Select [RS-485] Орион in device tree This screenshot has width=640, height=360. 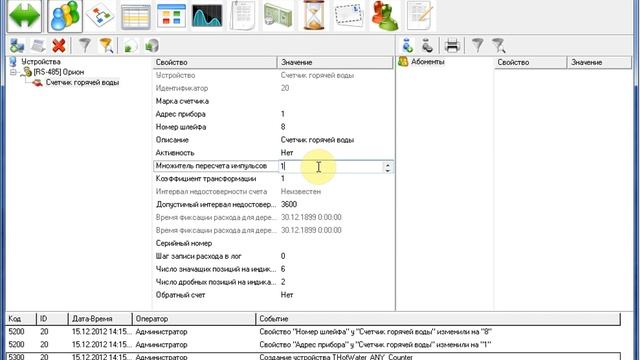coord(59,72)
